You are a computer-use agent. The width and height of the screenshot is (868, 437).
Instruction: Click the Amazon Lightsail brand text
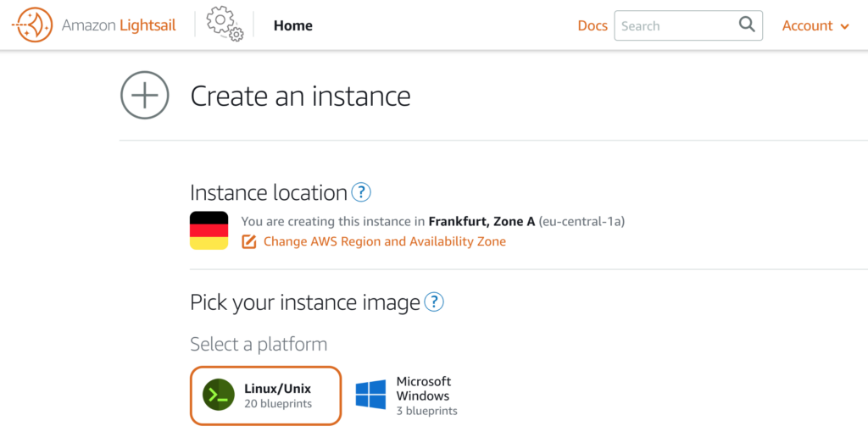click(119, 25)
